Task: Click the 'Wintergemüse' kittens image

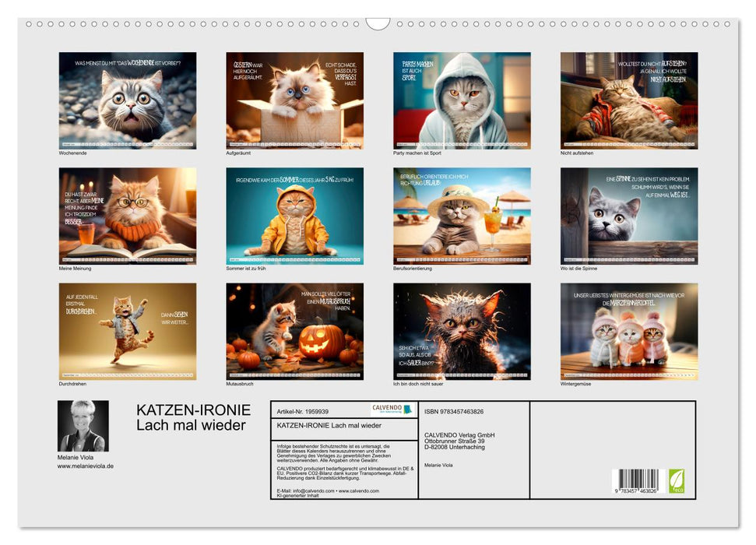Action: click(x=629, y=332)
